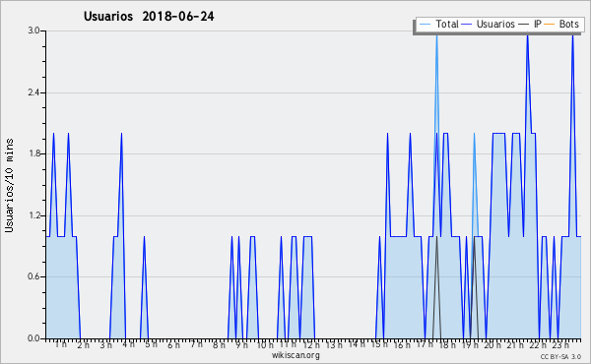Click the 8 h x-axis label

(x=219, y=344)
